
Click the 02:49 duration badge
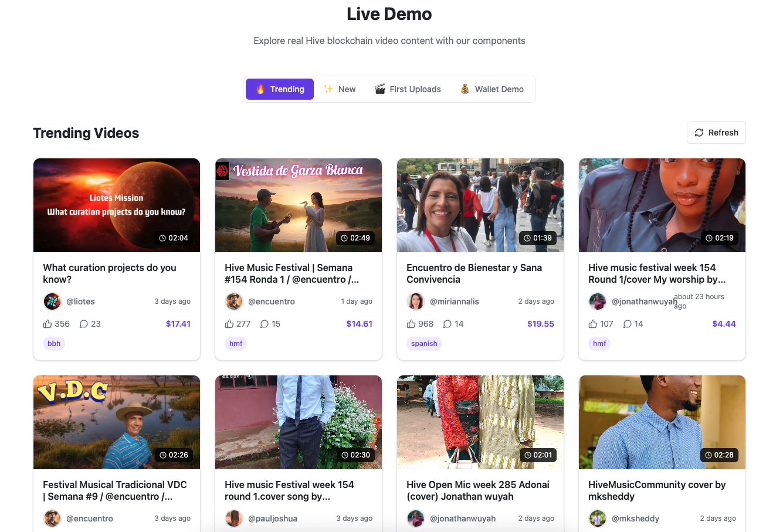355,238
